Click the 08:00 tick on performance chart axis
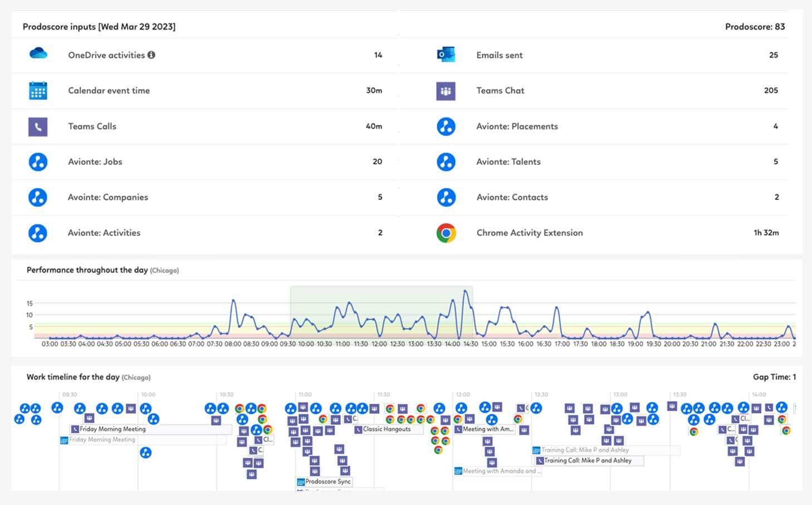 click(x=233, y=344)
